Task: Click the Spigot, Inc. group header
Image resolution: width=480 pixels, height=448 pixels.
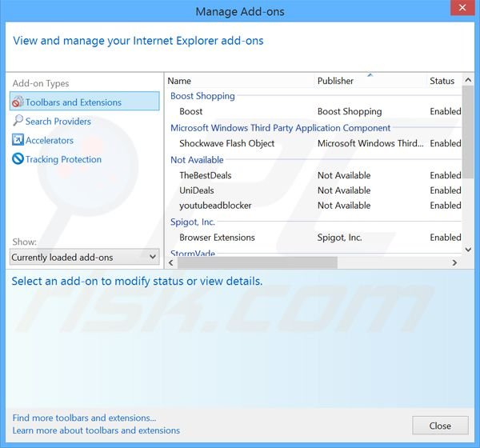Action: click(x=193, y=222)
